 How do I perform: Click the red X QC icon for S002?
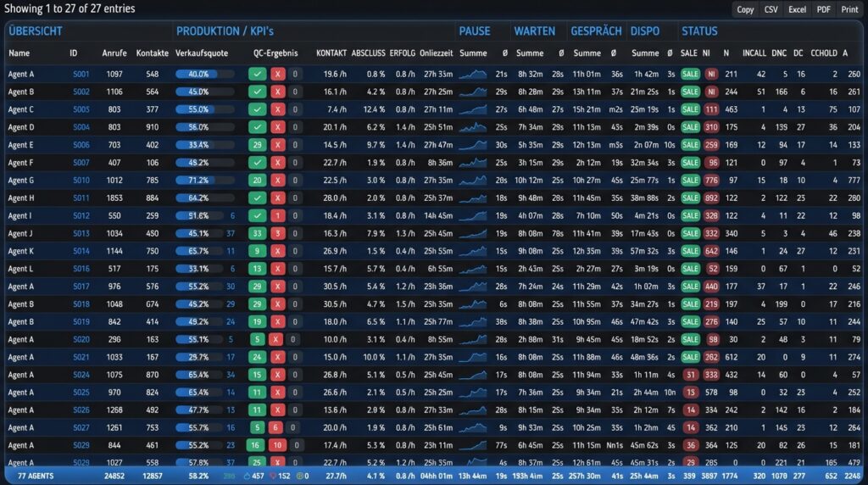tap(277, 92)
